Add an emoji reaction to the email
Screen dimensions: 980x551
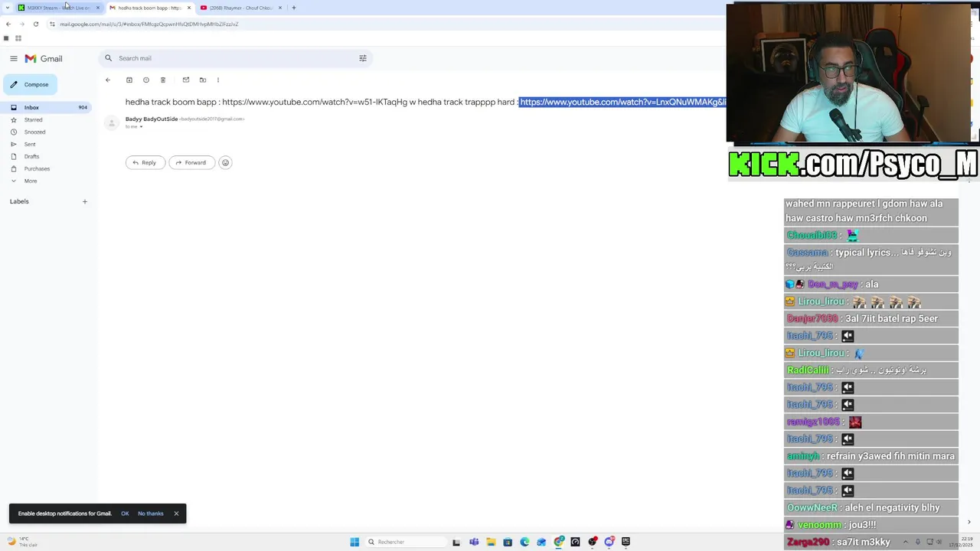click(225, 162)
